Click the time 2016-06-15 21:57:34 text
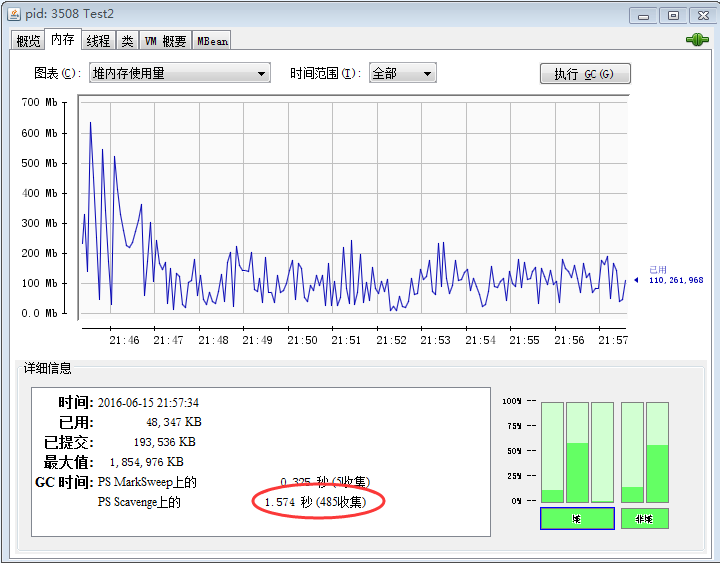The height and width of the screenshot is (563, 720). coord(148,403)
